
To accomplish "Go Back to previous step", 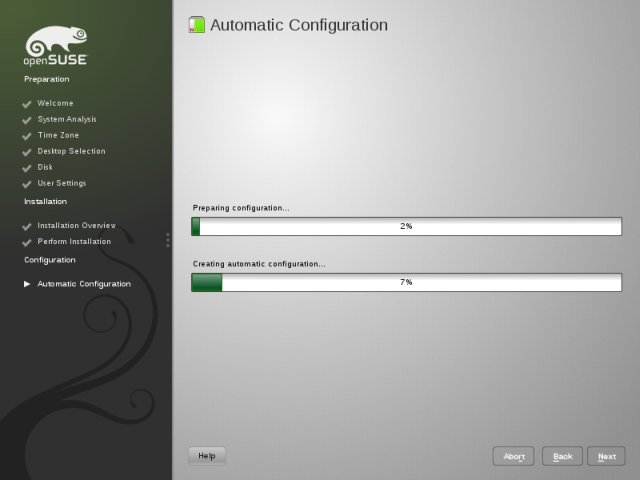I will (x=562, y=456).
